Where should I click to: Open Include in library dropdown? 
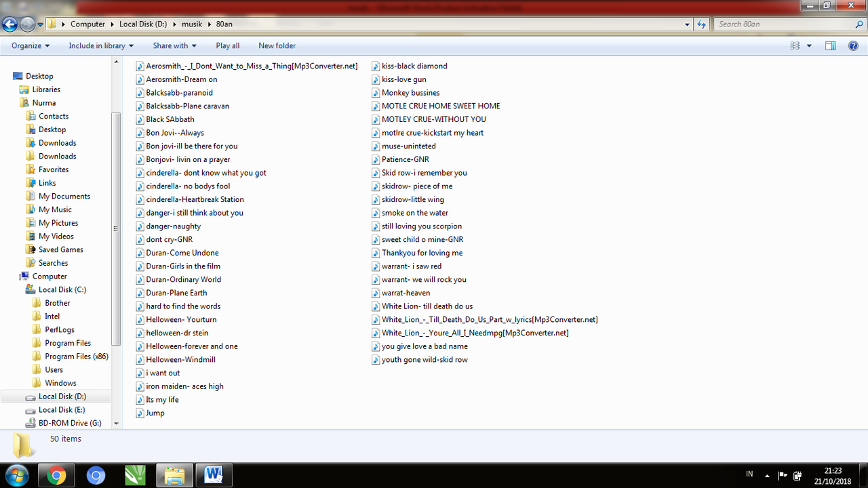tap(101, 45)
